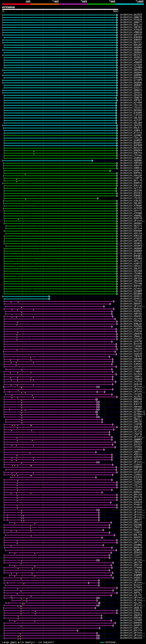Screen dimensions: 146x644
Task: Click the purple ~60% legend color segment
Action: tap(73, 4)
